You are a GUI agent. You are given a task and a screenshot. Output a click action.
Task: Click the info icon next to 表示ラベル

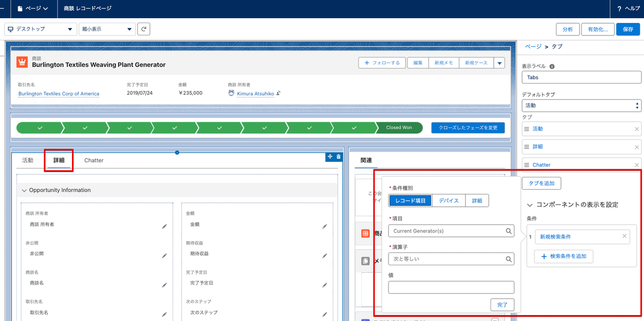click(552, 66)
